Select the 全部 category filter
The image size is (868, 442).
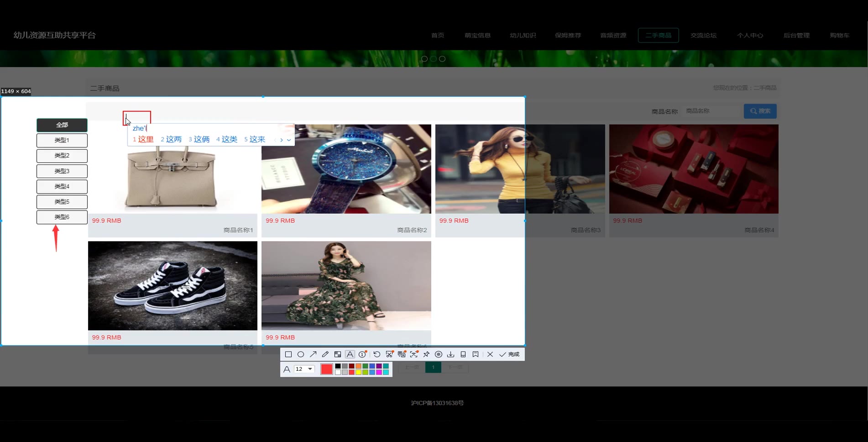(x=62, y=125)
